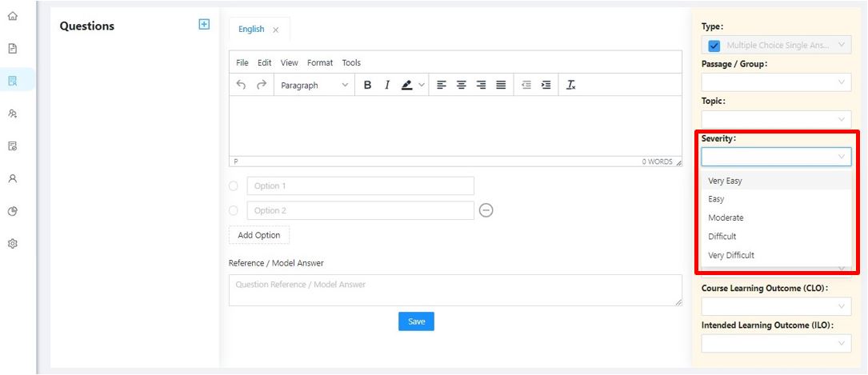Expand the Topic dropdown
The width and height of the screenshot is (868, 375).
775,119
